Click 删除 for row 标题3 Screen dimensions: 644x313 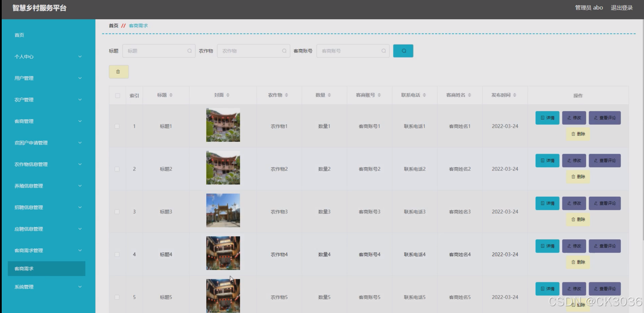click(578, 219)
